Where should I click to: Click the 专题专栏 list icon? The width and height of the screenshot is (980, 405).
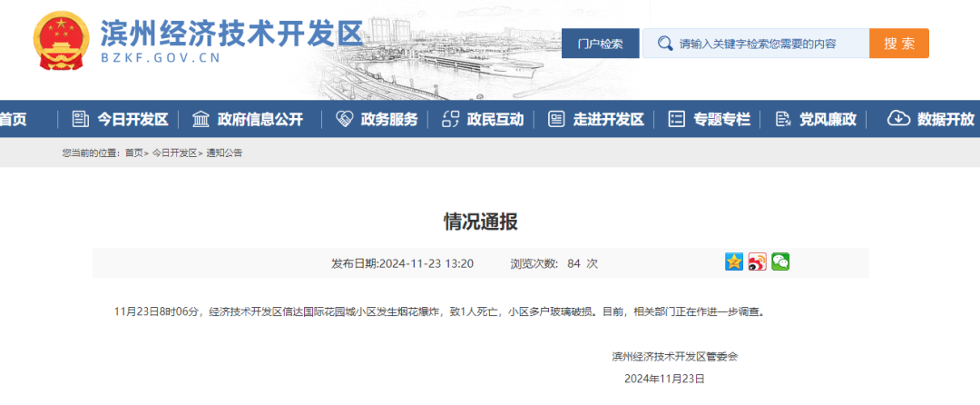point(676,119)
